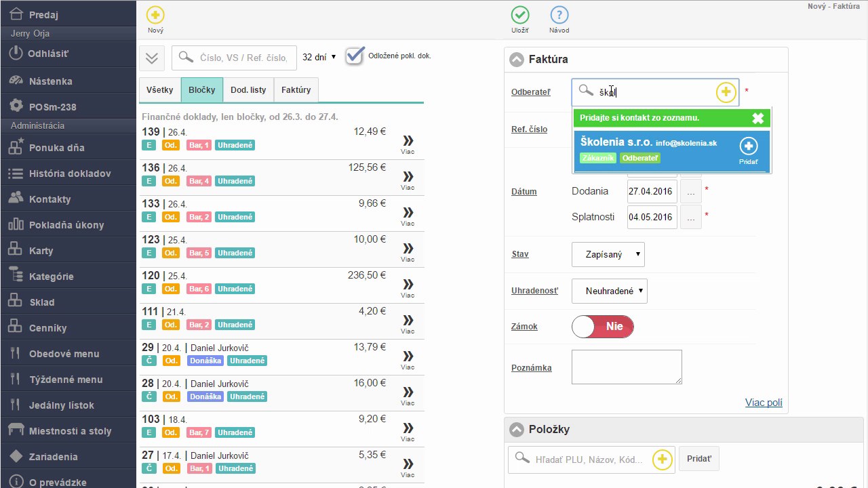Image resolution: width=868 pixels, height=488 pixels.
Task: Click the yellow plus icon in Odberateľ field
Action: [x=726, y=92]
